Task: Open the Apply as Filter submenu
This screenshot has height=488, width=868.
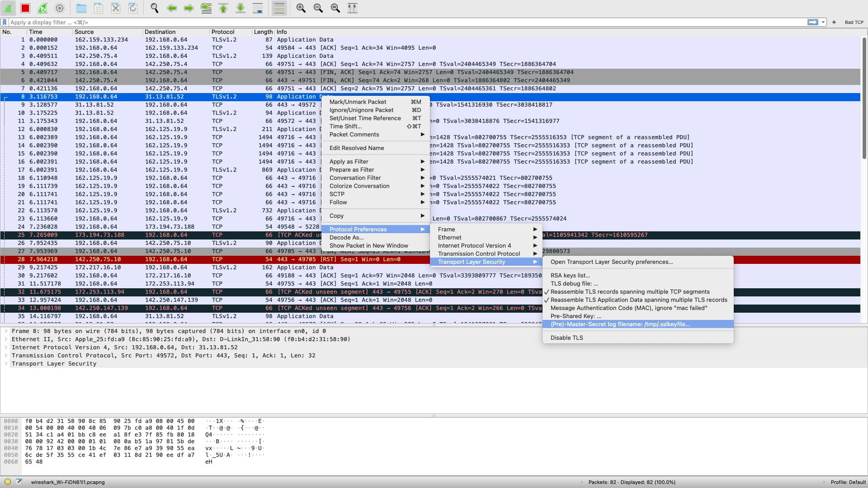Action: pyautogui.click(x=375, y=162)
